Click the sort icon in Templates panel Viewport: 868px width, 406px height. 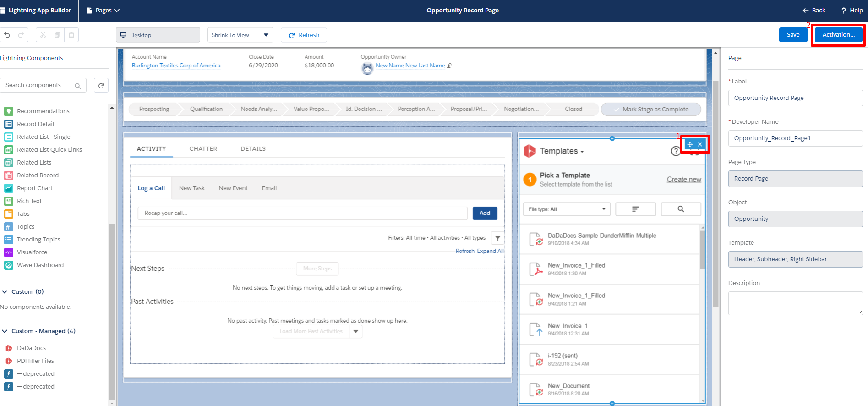[635, 209]
